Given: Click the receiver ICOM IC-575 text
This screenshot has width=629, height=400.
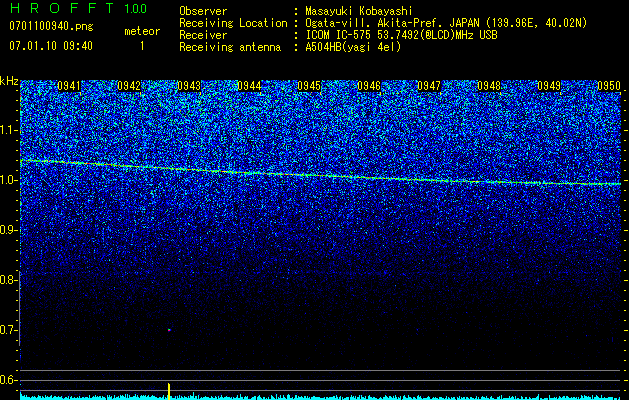Looking at the screenshot, I should point(401,35).
